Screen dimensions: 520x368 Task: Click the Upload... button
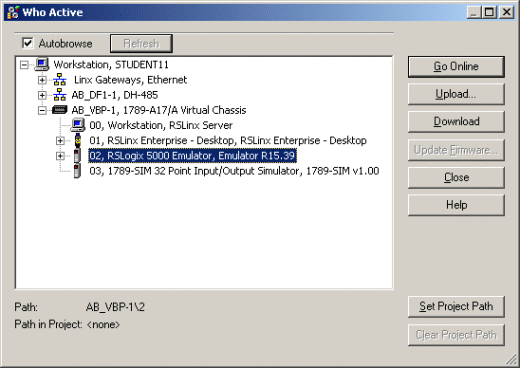coord(456,94)
